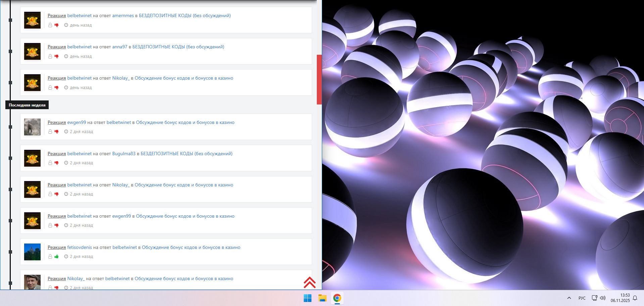Click lock icon in the anna97 reaction entry

point(50,56)
